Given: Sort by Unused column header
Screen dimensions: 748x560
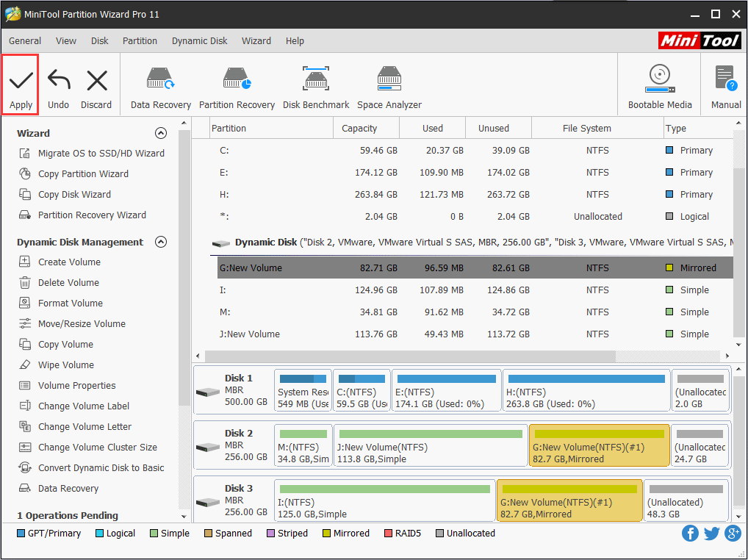Looking at the screenshot, I should click(498, 129).
